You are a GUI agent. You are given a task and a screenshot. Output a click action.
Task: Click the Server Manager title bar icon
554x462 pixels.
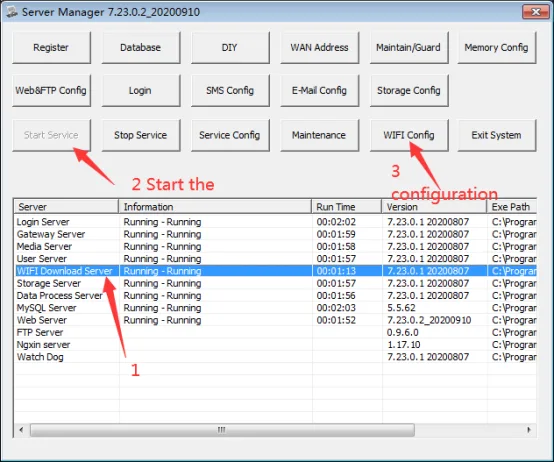(x=12, y=12)
